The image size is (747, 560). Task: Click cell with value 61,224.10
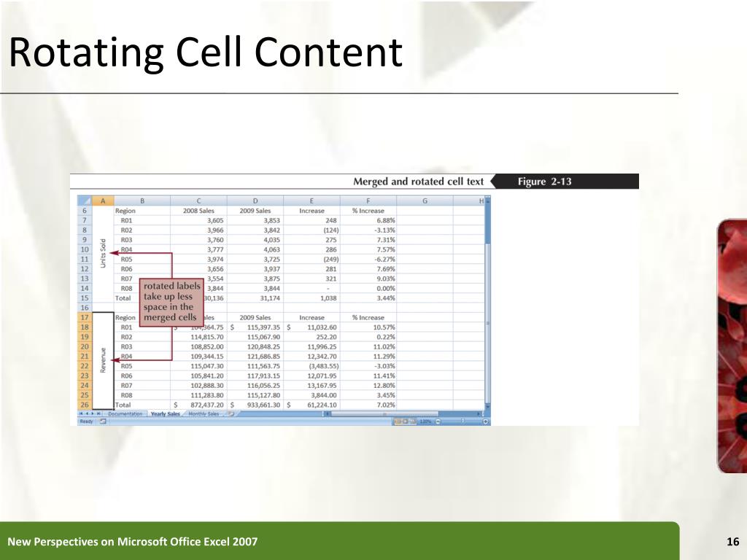point(311,405)
